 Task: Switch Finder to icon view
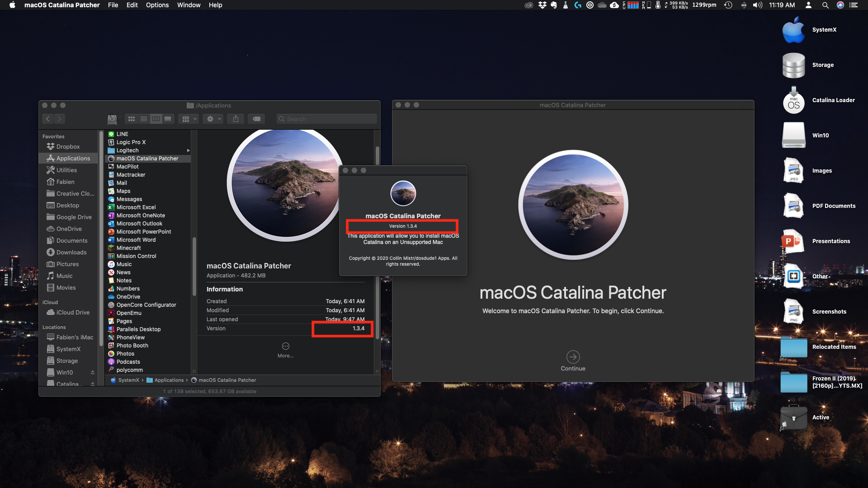[x=132, y=119]
